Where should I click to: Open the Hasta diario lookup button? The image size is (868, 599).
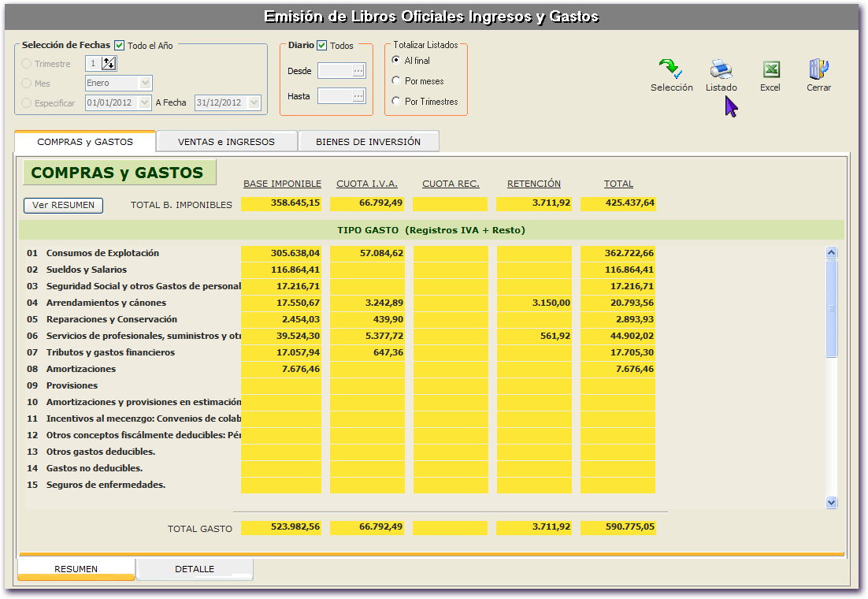tap(358, 96)
